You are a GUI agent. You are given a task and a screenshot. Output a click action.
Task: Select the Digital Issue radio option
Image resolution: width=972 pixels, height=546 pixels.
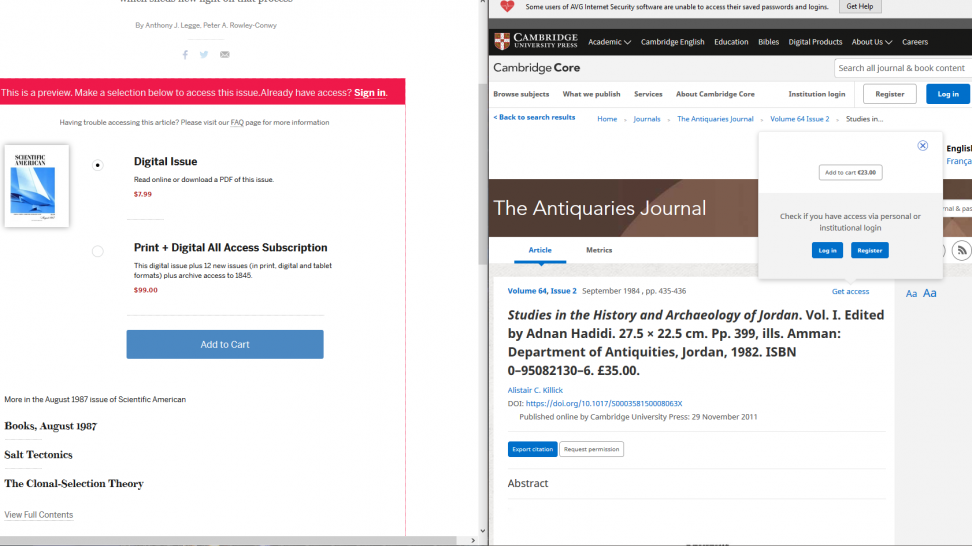pos(97,165)
